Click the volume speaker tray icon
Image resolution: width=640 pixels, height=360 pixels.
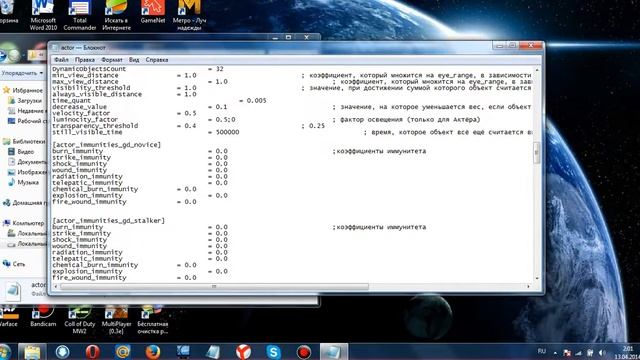(x=602, y=352)
